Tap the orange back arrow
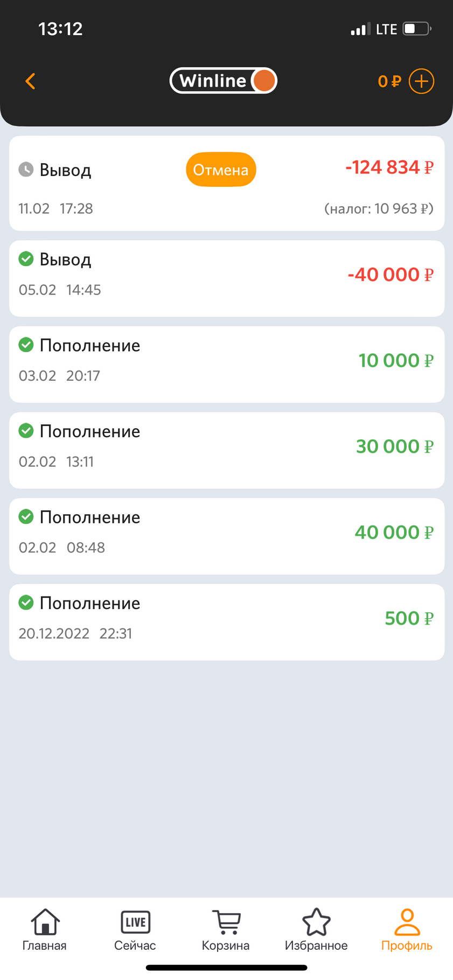Screen dimensions: 453x980 31,81
